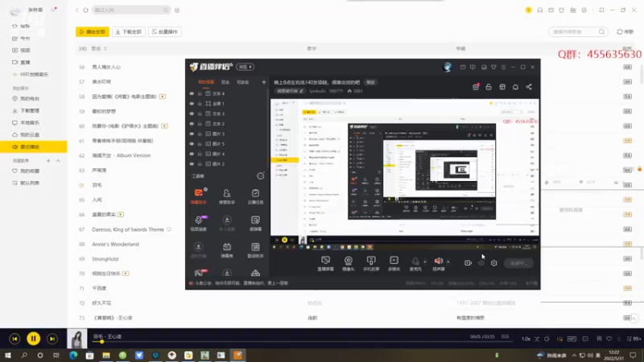644x362 pixels.
Task: Add a 多媒体 media source
Action: point(394,263)
